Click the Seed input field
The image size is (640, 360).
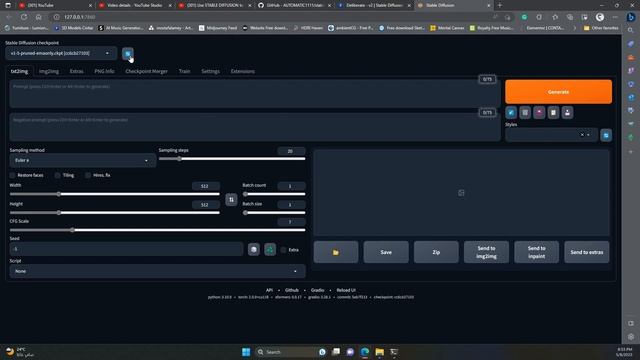127,249
